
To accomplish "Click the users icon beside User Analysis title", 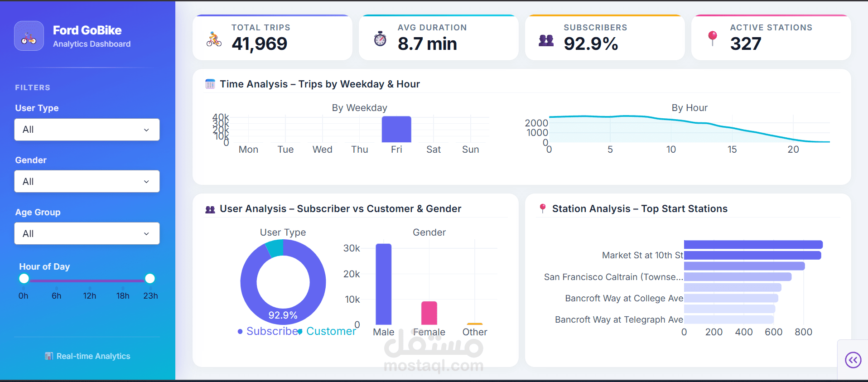I will tap(210, 209).
